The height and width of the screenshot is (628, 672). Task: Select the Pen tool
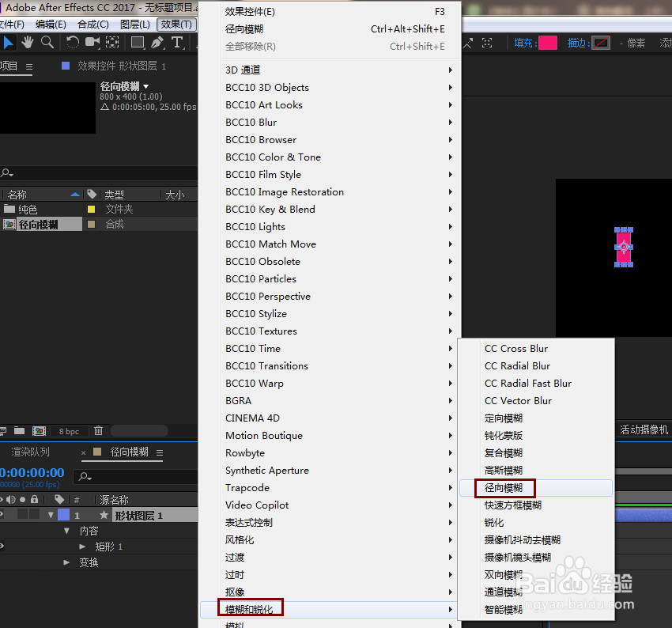[157, 43]
